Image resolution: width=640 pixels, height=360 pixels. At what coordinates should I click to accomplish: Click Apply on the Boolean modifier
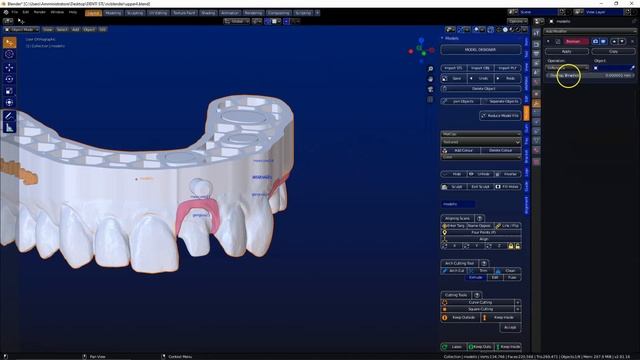point(567,51)
